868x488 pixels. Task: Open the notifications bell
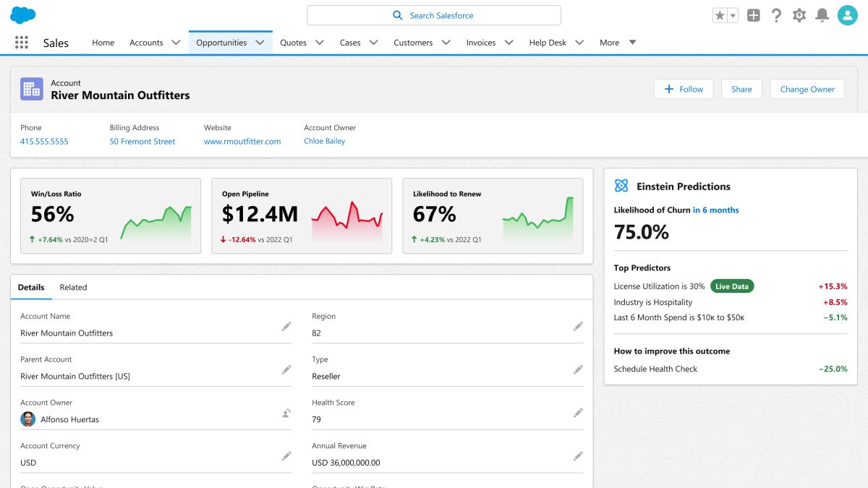[x=822, y=15]
